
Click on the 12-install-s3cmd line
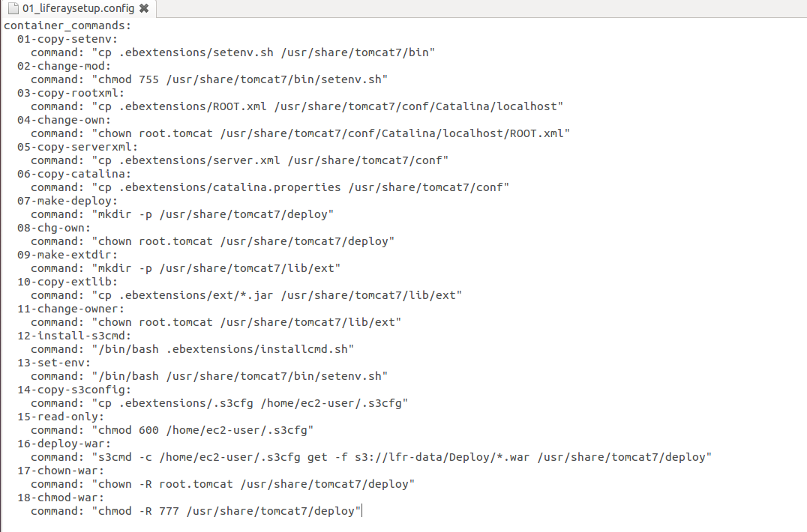(74, 336)
